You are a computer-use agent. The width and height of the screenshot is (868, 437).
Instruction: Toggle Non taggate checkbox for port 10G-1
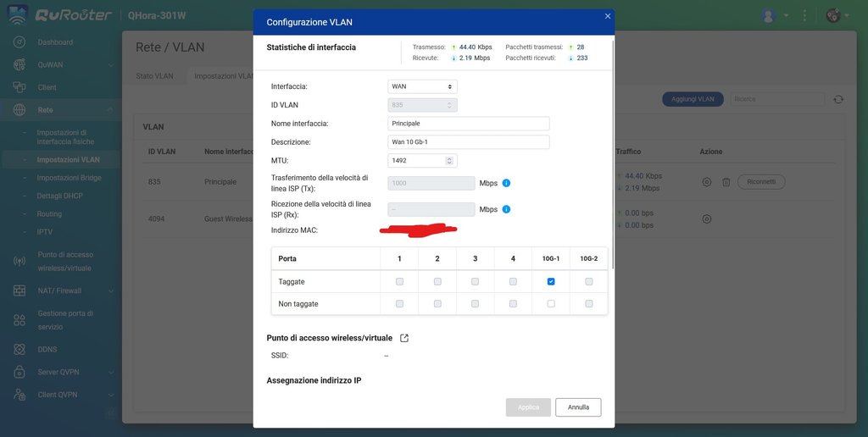pyautogui.click(x=551, y=304)
